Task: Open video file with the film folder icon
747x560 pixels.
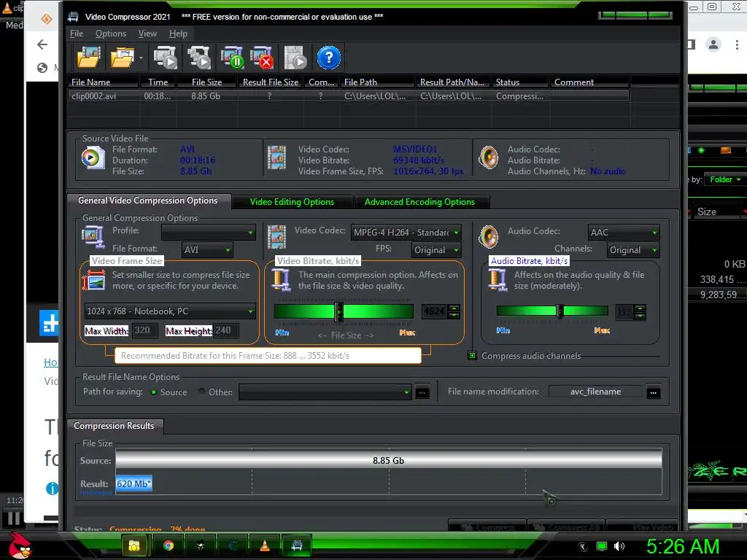Action: [x=88, y=58]
